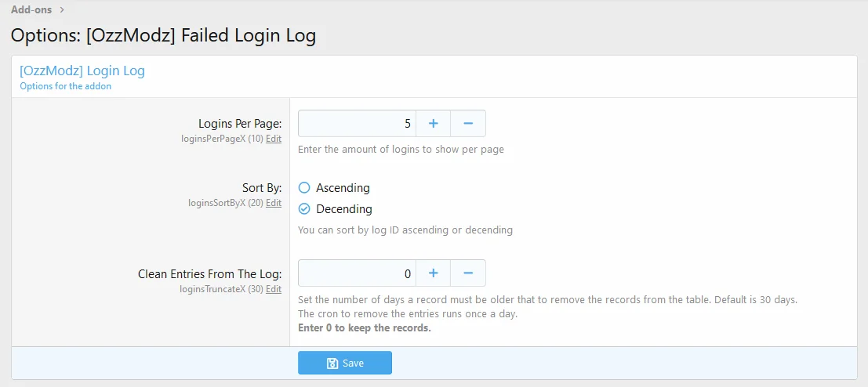Go back to Add-ons breadcrumb
Image resolution: width=868 pixels, height=387 pixels.
[x=31, y=10]
